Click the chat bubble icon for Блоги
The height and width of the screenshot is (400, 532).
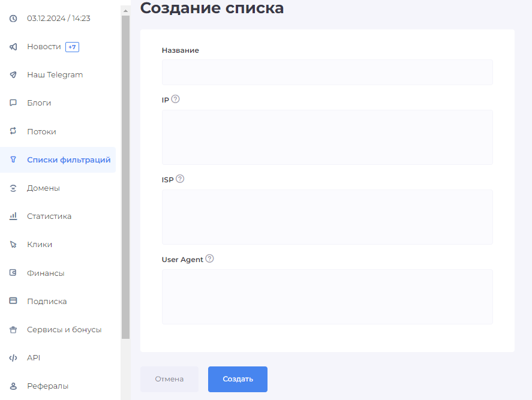coord(13,103)
